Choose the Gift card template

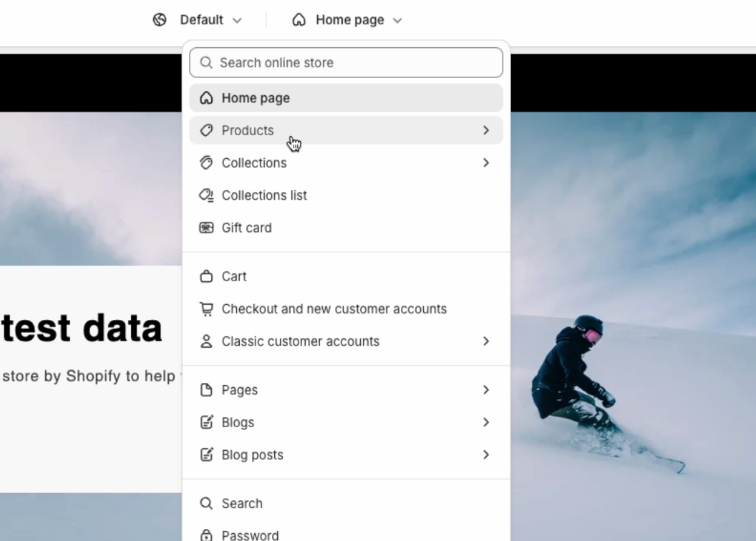[346, 228]
